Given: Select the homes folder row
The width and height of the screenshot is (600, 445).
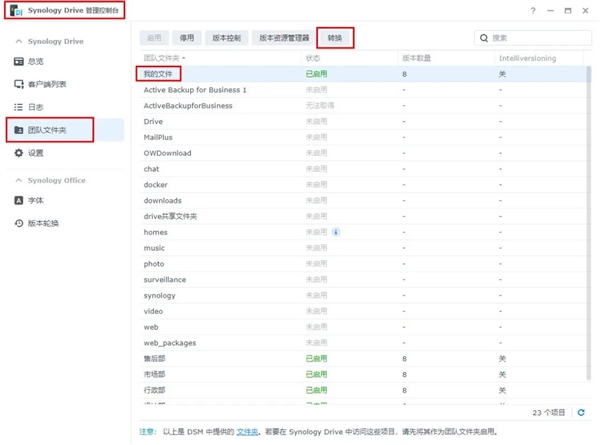Looking at the screenshot, I should coord(363,232).
